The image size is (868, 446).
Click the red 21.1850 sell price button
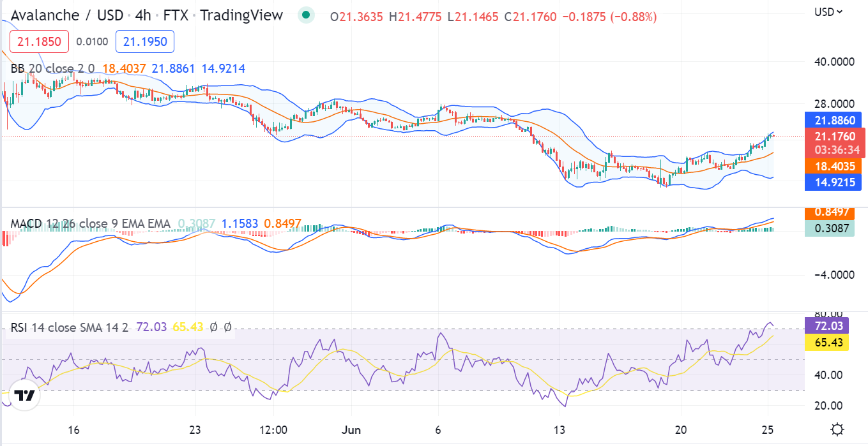pos(39,42)
